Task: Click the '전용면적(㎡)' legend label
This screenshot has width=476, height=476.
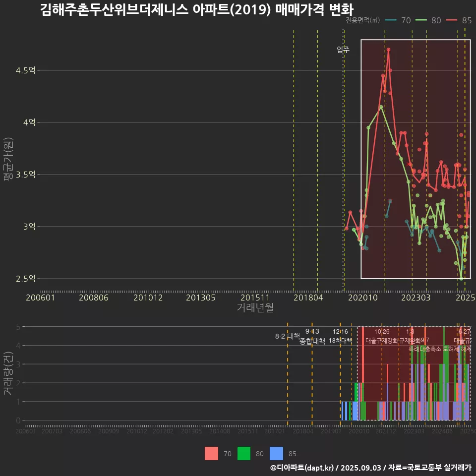Action: [363, 20]
